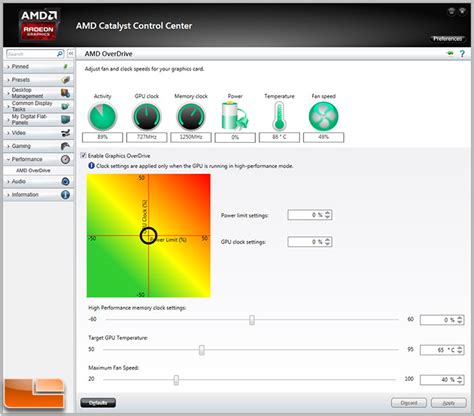Screen dimensions: 474x416
Task: Expand the Video section
Action: (x=8, y=133)
